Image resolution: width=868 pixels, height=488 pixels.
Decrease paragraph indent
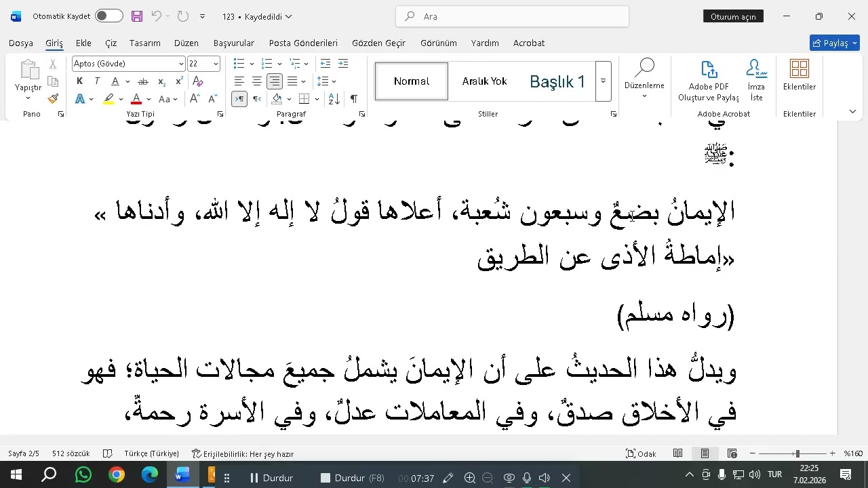pos(325,64)
